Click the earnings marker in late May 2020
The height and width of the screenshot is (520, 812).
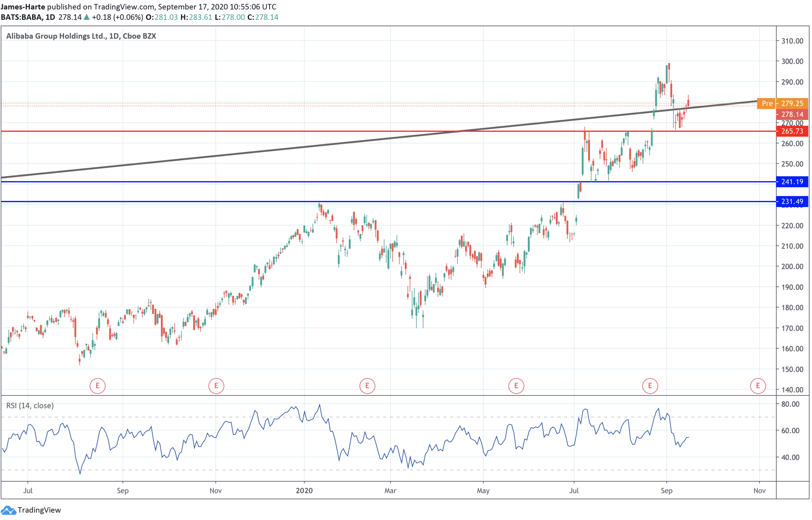coord(516,386)
